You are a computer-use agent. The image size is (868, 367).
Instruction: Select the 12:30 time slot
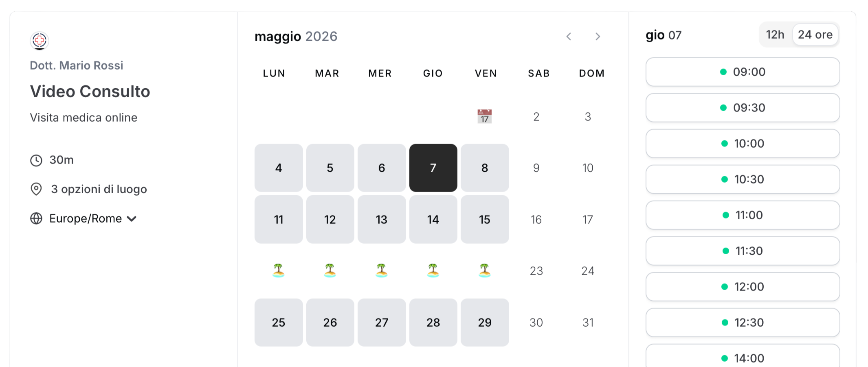click(743, 323)
